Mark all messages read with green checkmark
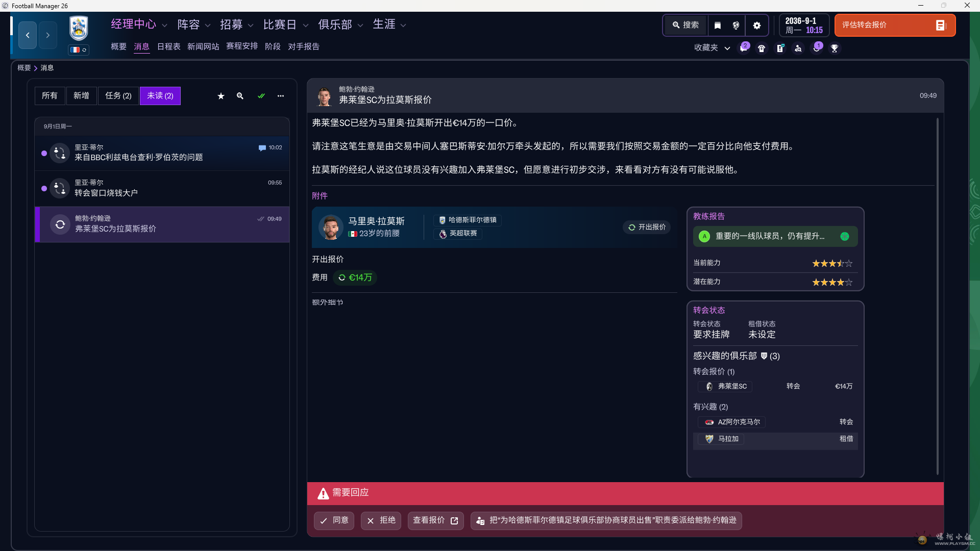 pos(261,96)
